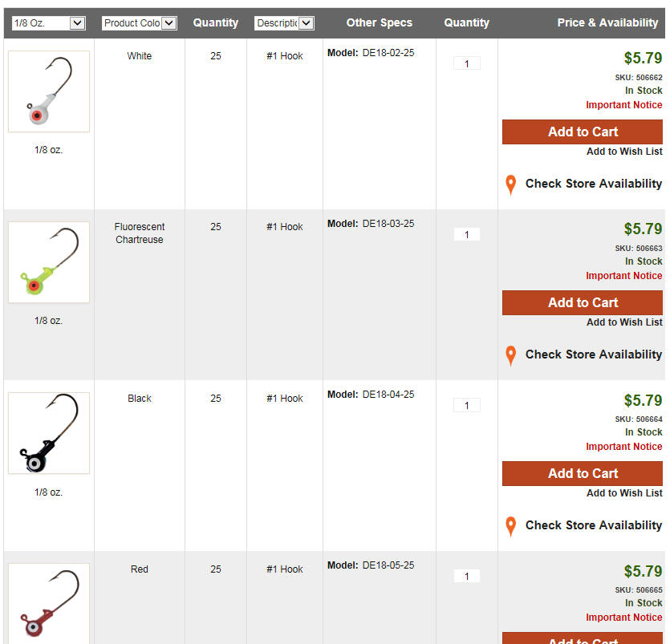Open the Black jig head image
The width and height of the screenshot is (670, 644).
click(x=49, y=433)
